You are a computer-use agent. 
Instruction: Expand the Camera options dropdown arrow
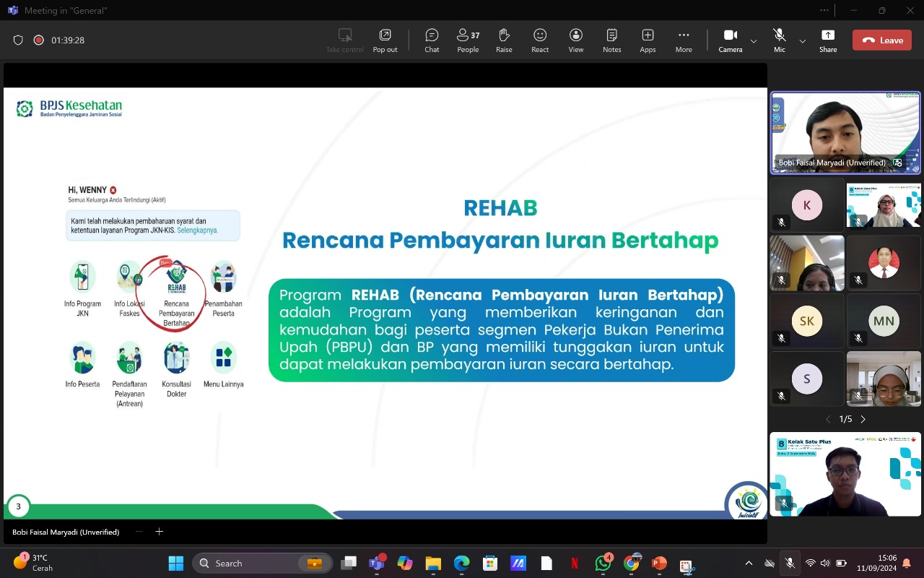pos(754,41)
